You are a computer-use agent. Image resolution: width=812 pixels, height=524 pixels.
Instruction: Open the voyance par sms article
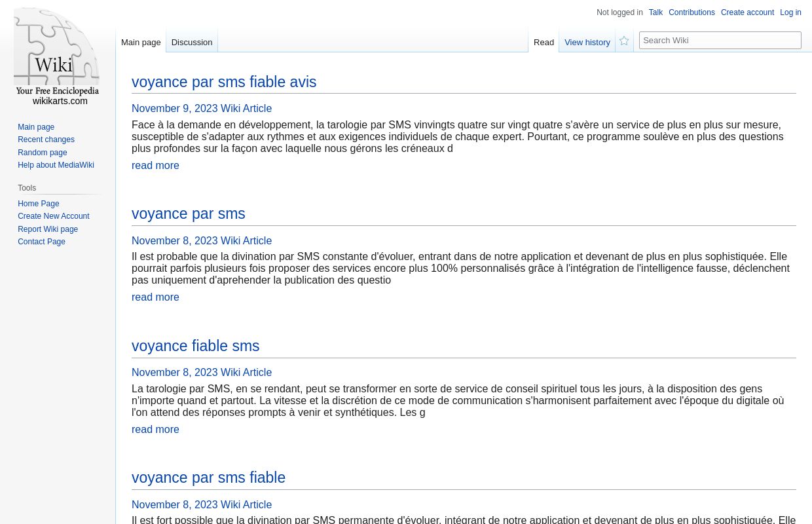point(188,214)
